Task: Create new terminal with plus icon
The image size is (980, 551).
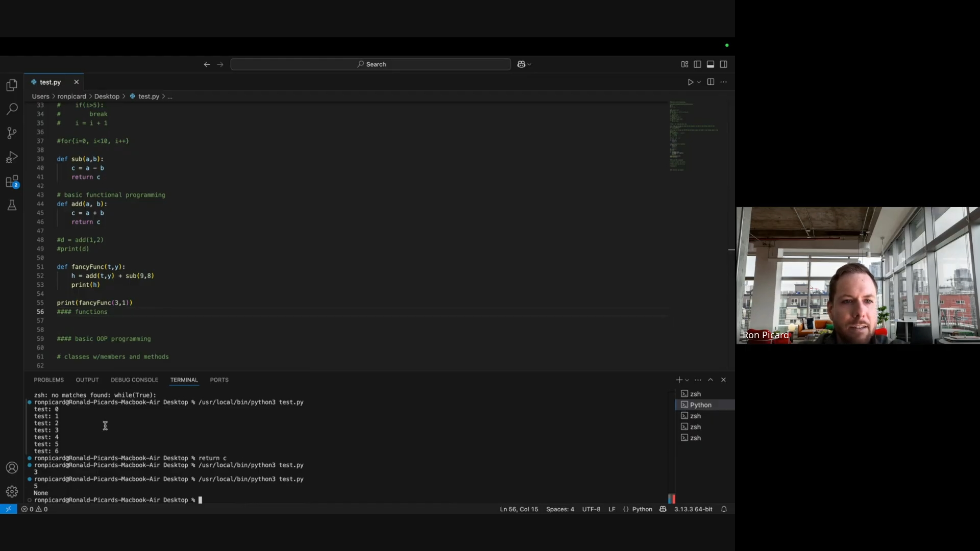Action: [x=679, y=380]
